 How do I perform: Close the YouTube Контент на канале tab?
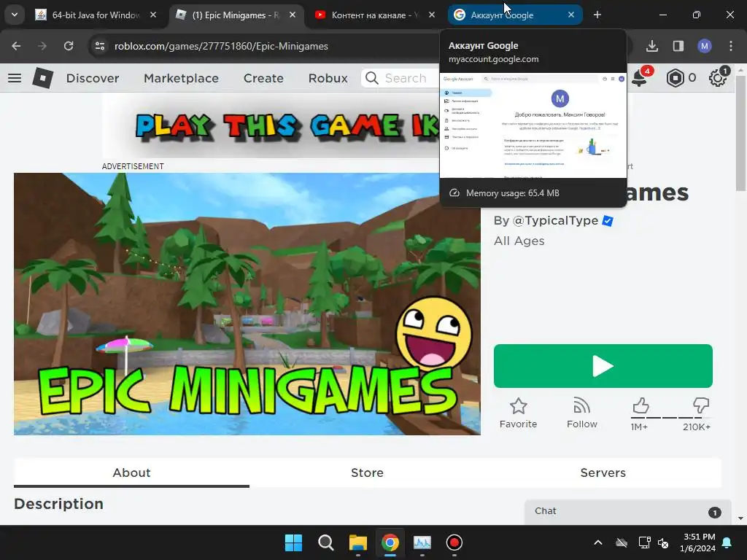point(432,15)
